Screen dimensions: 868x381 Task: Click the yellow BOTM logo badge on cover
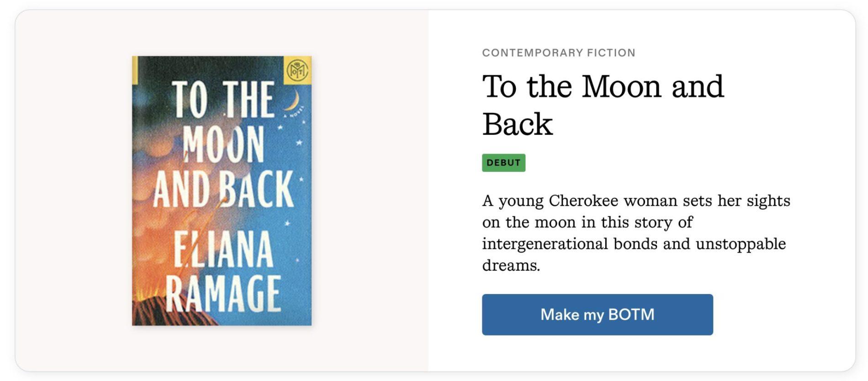point(297,70)
